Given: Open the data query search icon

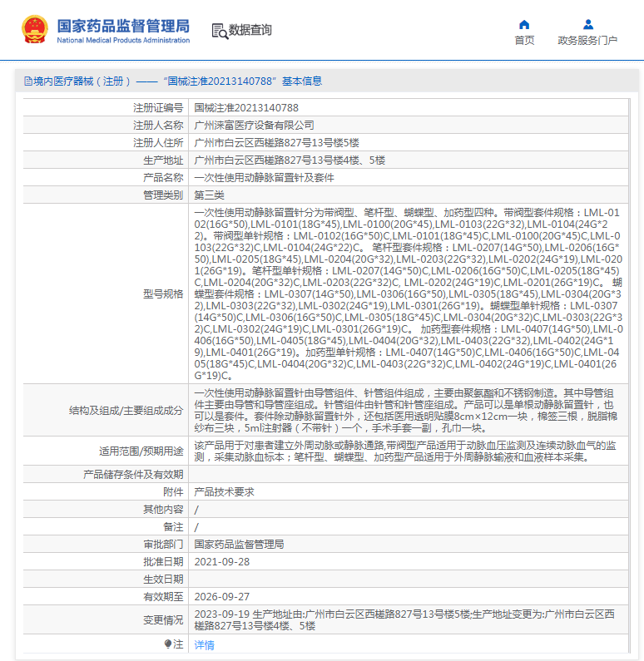Looking at the screenshot, I should pyautogui.click(x=220, y=32).
